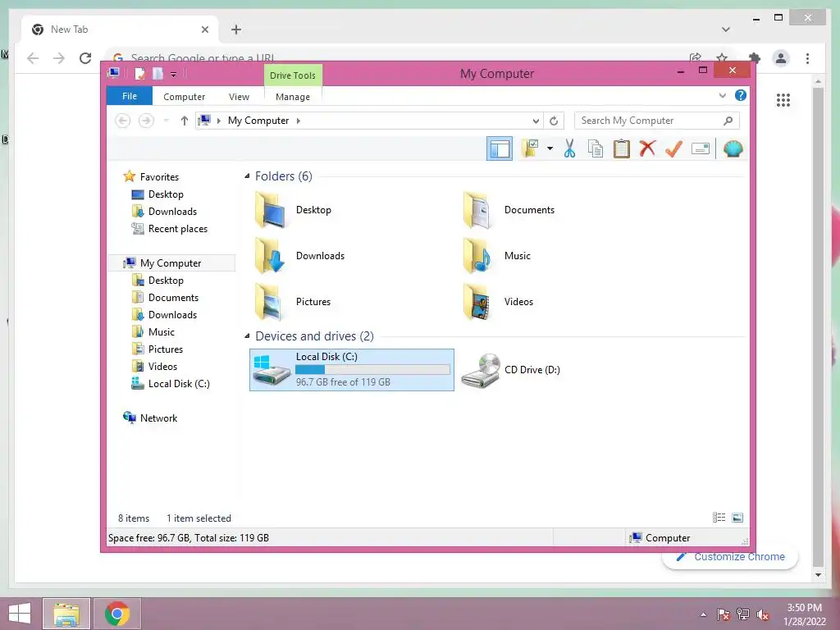This screenshot has height=630, width=840.
Task: Select Desktop under Favorites
Action: coord(166,194)
